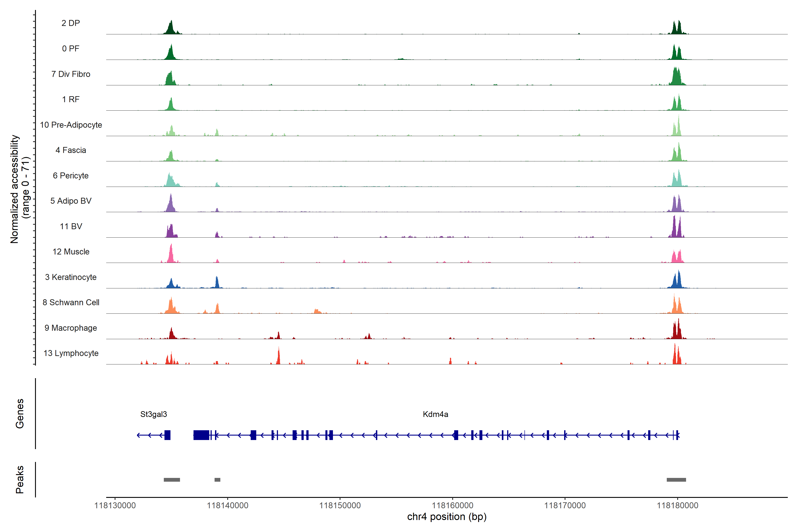Click the large wide exon block in the gene track

(x=201, y=435)
